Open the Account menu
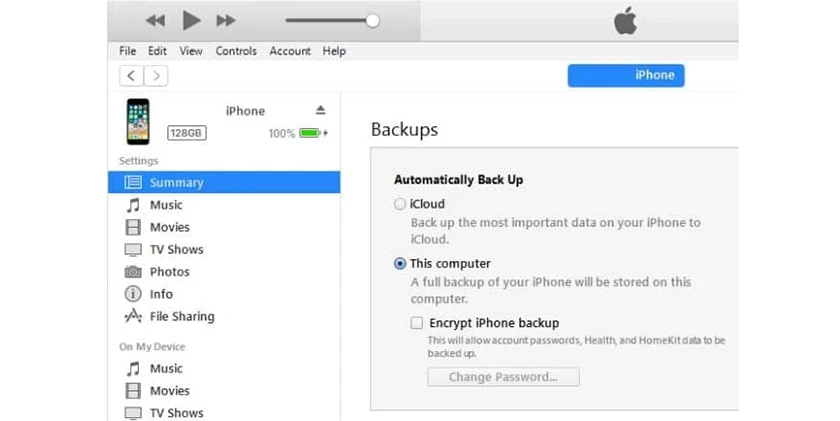This screenshot has width=840, height=421. coord(290,51)
